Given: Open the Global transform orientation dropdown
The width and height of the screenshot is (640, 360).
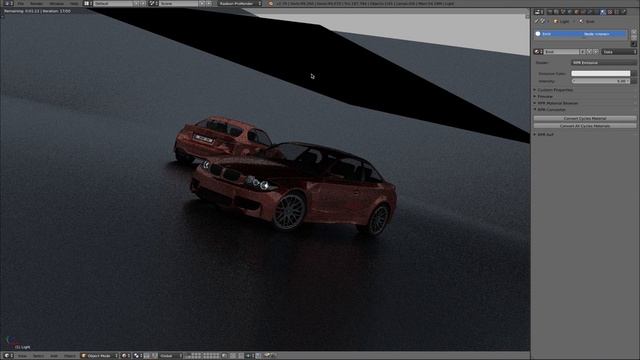Looking at the screenshot, I should (x=171, y=356).
